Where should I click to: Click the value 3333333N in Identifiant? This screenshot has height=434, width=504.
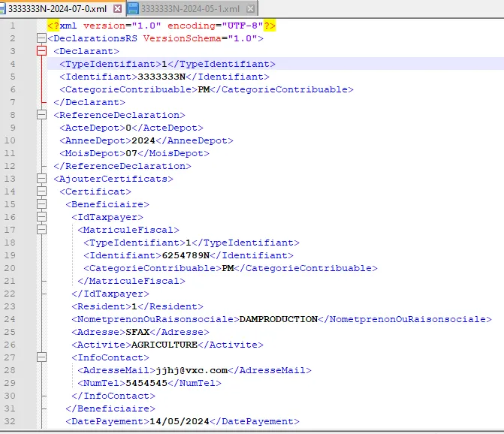[161, 77]
